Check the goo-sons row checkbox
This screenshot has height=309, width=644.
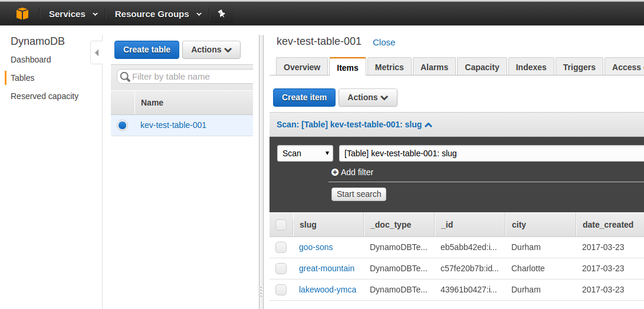tap(281, 247)
